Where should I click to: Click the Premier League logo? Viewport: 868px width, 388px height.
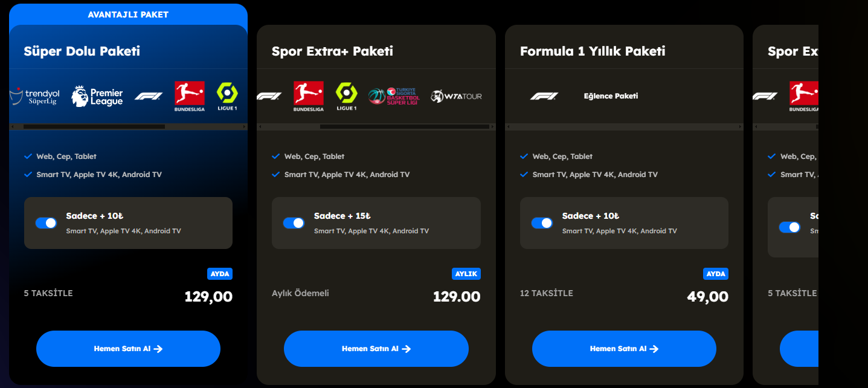point(97,96)
